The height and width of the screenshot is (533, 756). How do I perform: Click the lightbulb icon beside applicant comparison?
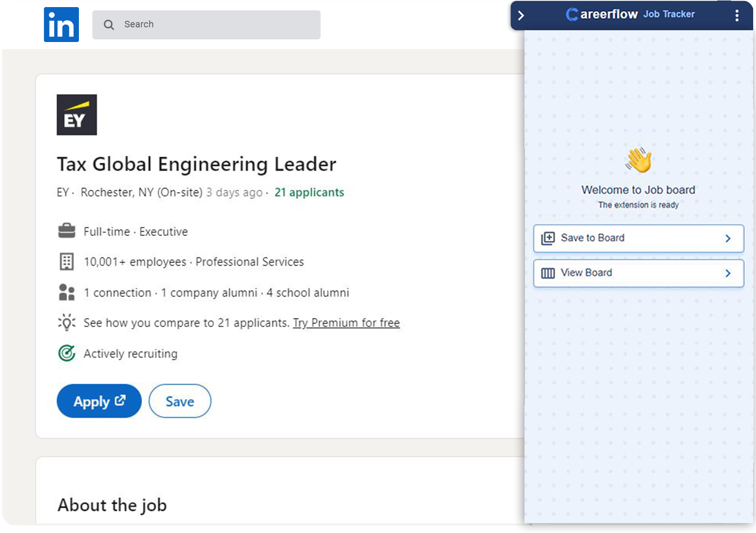pyautogui.click(x=68, y=322)
